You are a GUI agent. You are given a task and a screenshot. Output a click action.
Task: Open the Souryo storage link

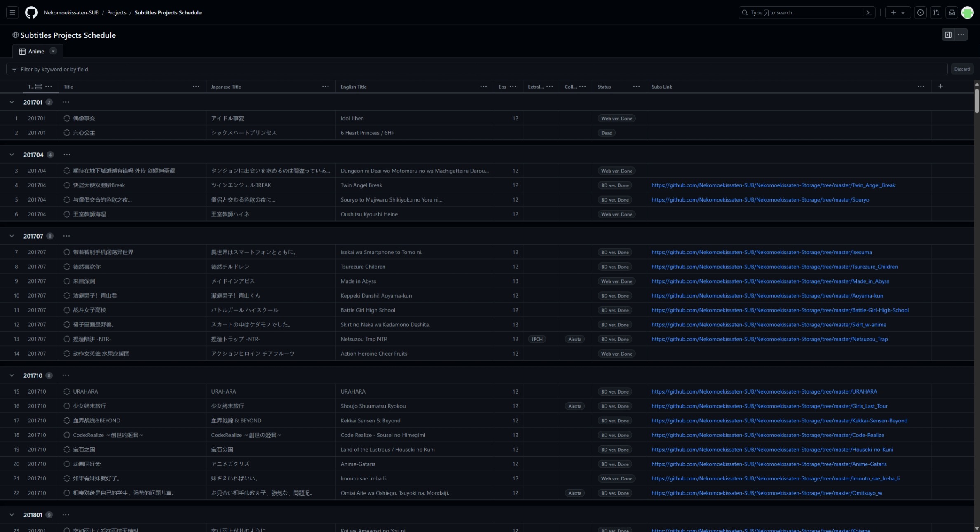760,200
